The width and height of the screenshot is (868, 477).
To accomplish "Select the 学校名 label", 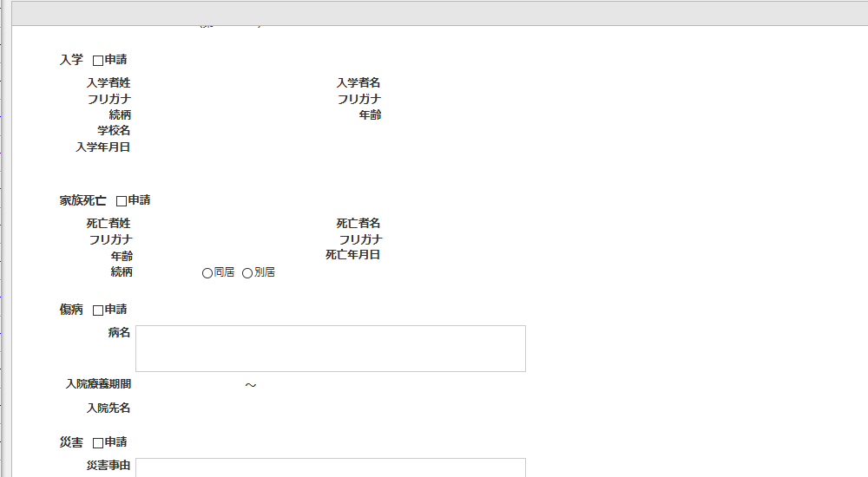I will pyautogui.click(x=114, y=131).
